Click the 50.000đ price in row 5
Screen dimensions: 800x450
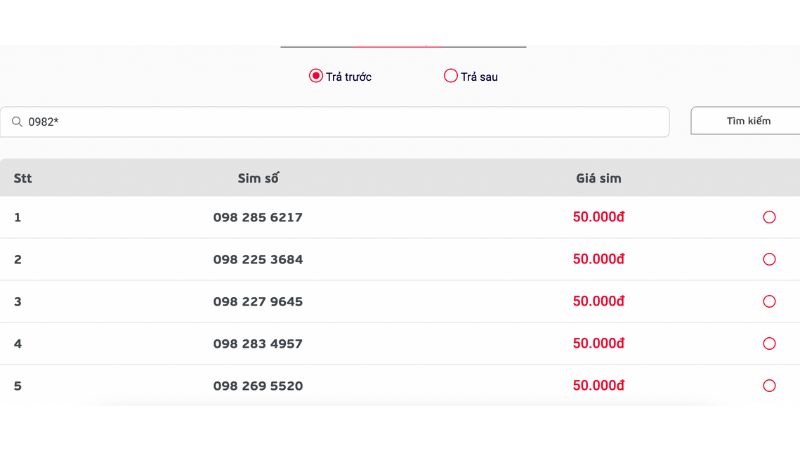[599, 385]
